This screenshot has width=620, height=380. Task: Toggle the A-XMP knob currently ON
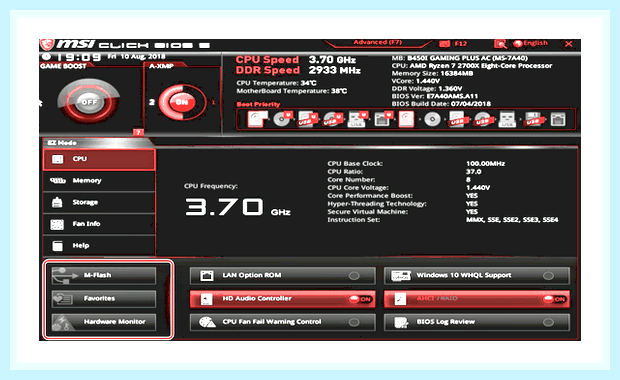(x=182, y=102)
